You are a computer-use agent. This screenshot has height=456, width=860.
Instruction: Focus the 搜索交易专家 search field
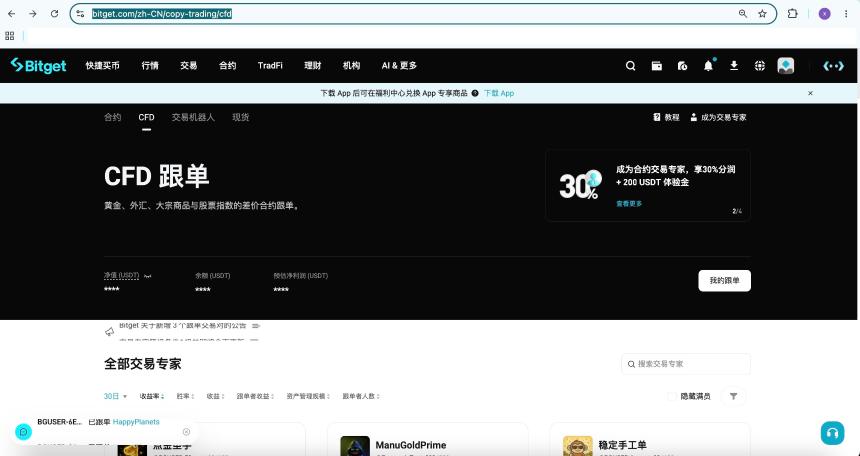686,364
